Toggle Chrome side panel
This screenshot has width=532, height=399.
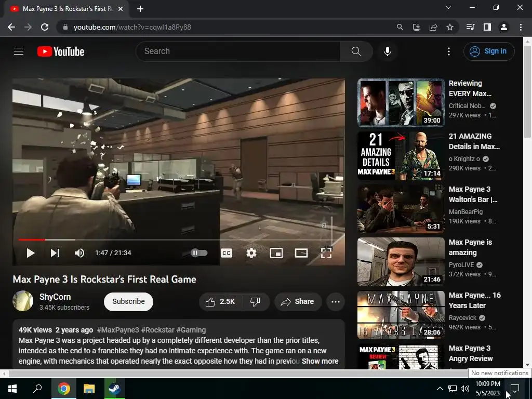pyautogui.click(x=487, y=27)
